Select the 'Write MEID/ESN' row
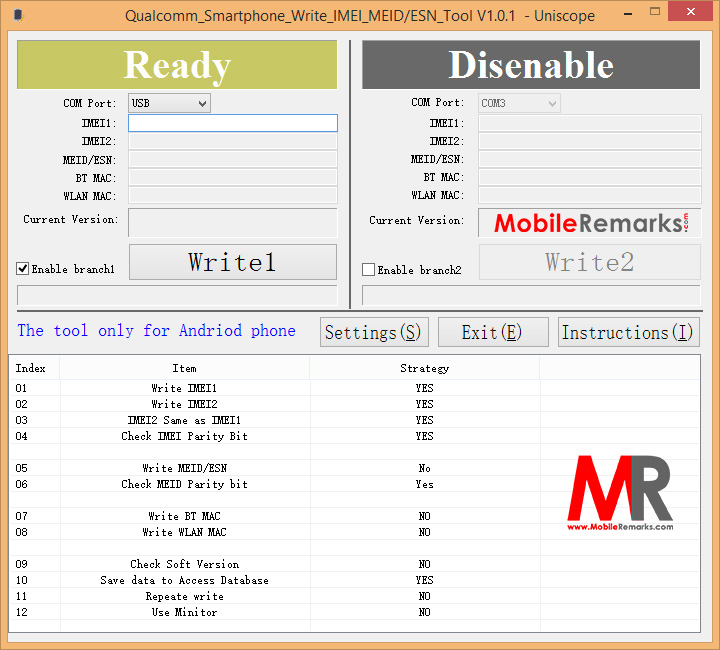Screen dimensions: 720x650 pyautogui.click(x=355, y=468)
